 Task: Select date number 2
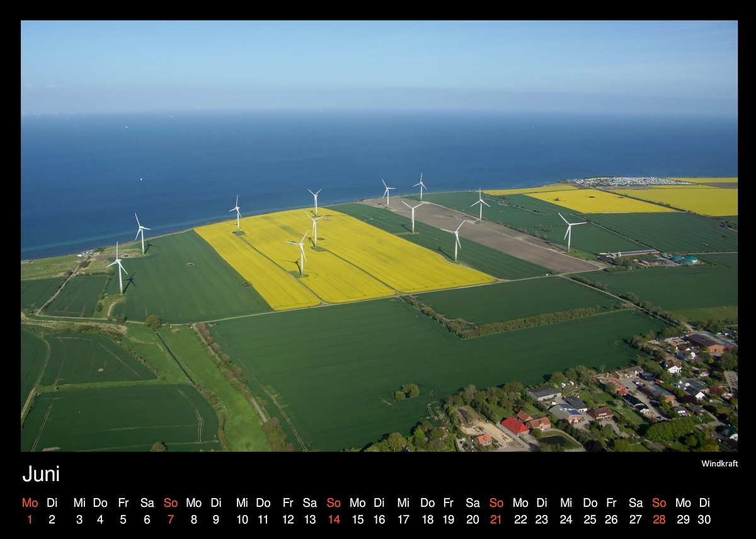[x=52, y=519]
